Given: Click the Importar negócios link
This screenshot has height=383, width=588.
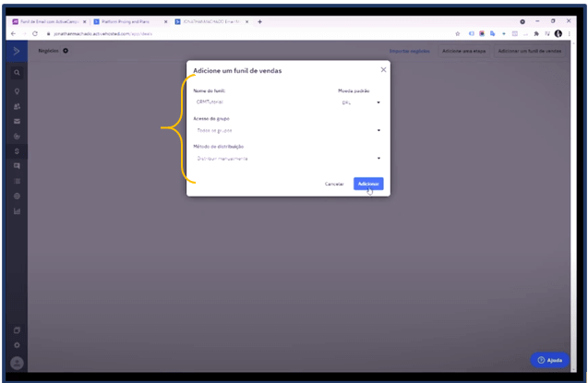Looking at the screenshot, I should [409, 51].
